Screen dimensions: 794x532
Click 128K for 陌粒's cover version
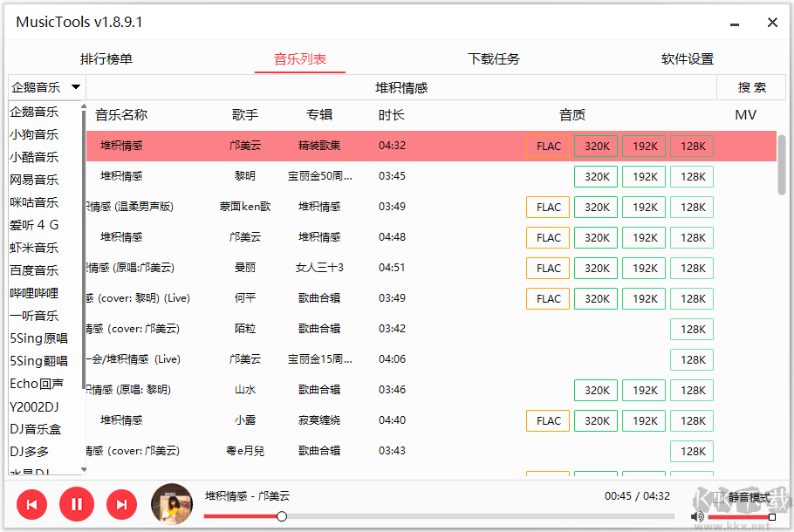pos(691,329)
